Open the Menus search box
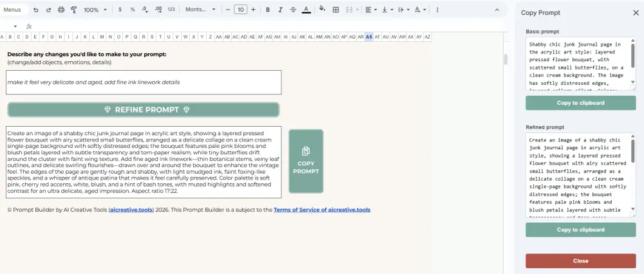This screenshot has width=644, height=274. (14, 10)
